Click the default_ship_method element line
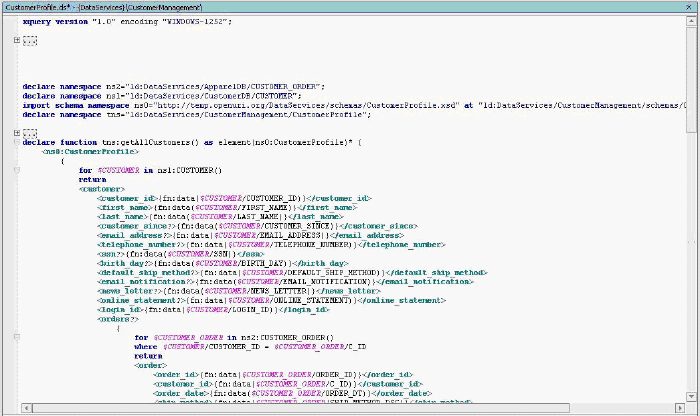The width and height of the screenshot is (700, 416). pos(292,272)
